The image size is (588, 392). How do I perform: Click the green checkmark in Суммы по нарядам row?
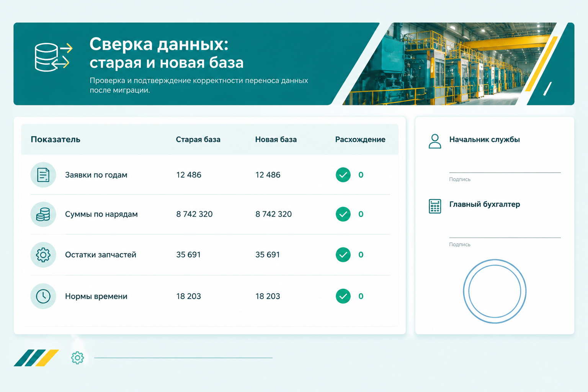coord(343,214)
